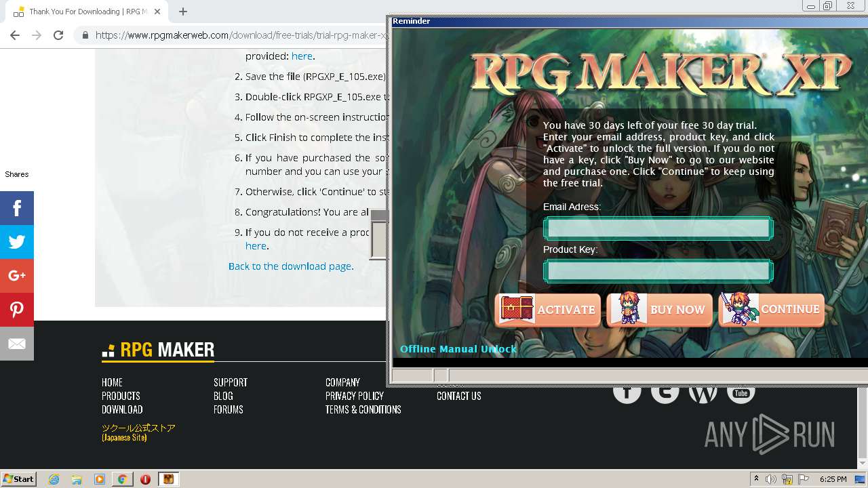Open Windows Explorer from the taskbar
Viewport: 868px width, 488px height.
77,479
